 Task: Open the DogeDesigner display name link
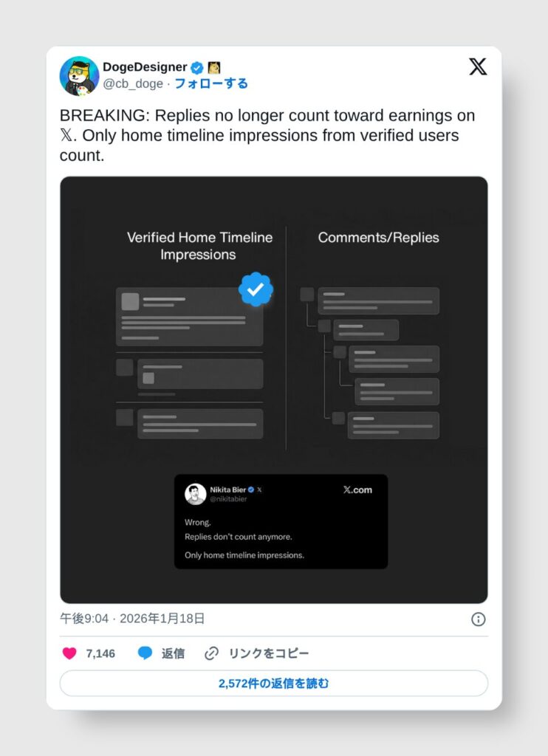(x=145, y=67)
